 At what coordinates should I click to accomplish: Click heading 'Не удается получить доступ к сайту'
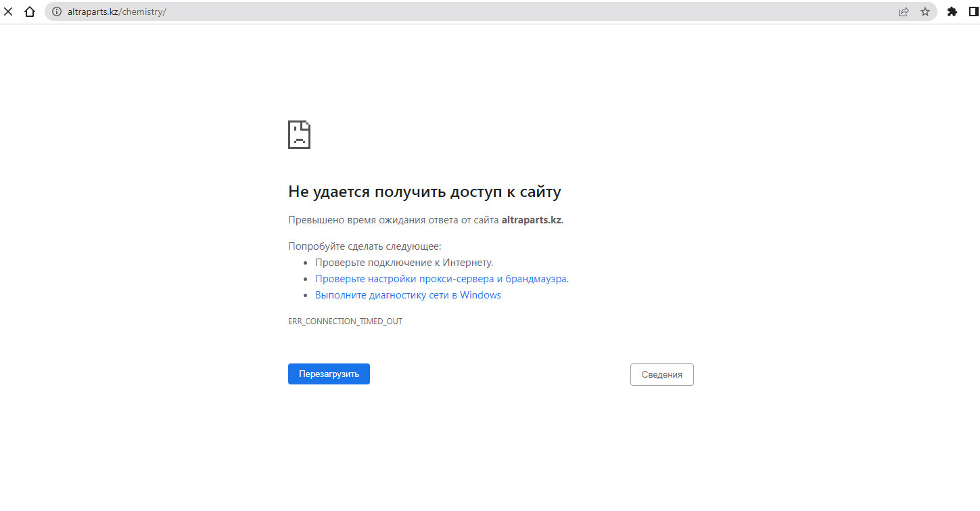click(x=425, y=192)
